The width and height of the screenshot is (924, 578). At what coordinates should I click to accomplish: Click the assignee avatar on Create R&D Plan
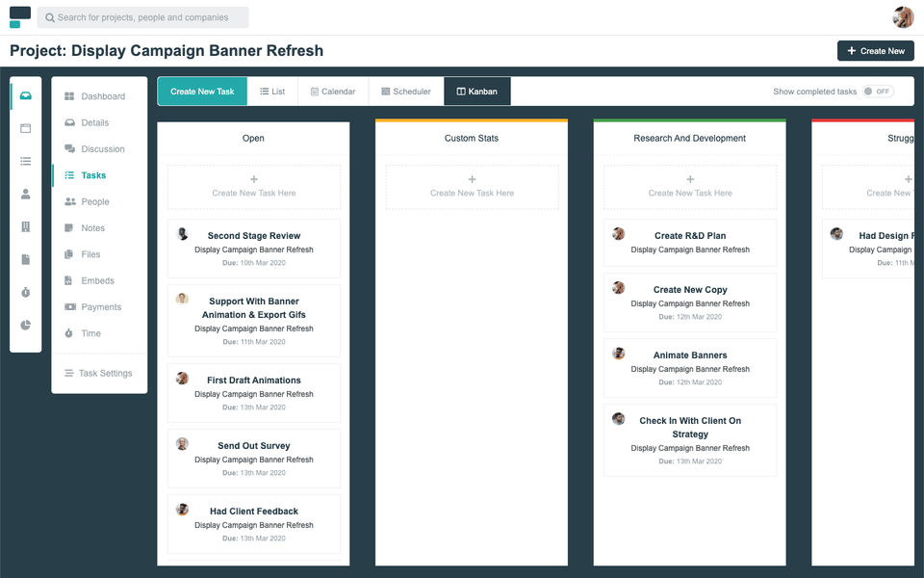[x=618, y=233]
